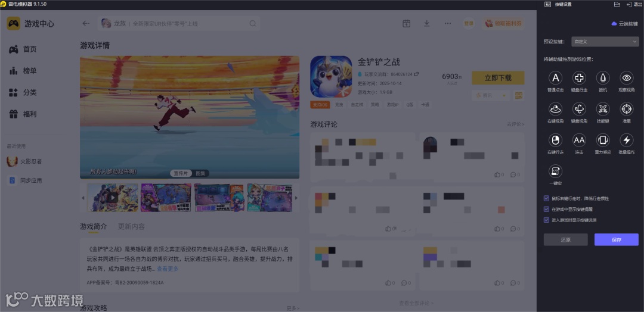Image resolution: width=644 pixels, height=312 pixels.
Task: Click the search magnifier icon
Action: (x=253, y=23)
